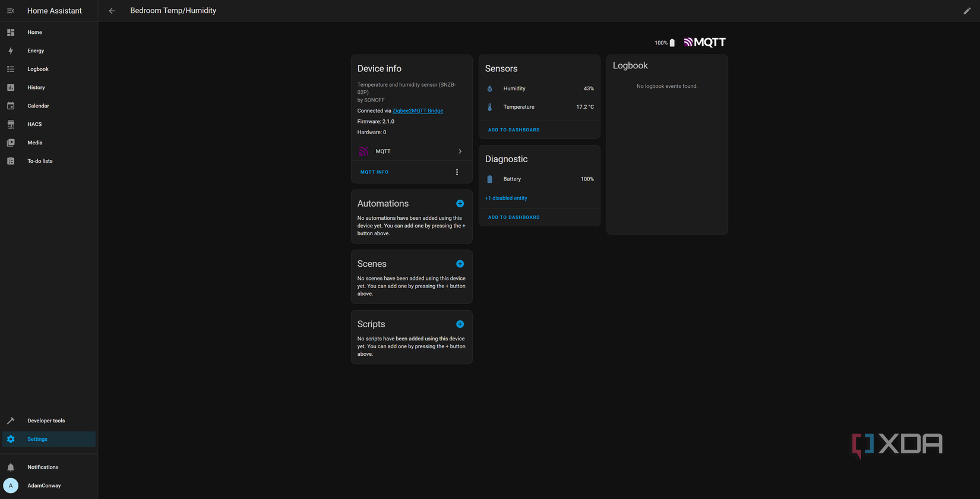Viewport: 980px width, 499px height.
Task: Click the back arrow next to the device name
Action: point(112,11)
